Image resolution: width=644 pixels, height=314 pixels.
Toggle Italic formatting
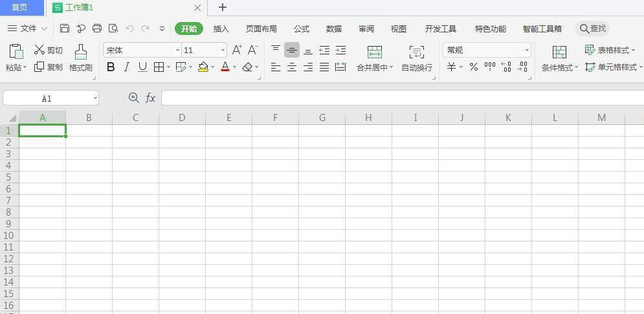(127, 67)
